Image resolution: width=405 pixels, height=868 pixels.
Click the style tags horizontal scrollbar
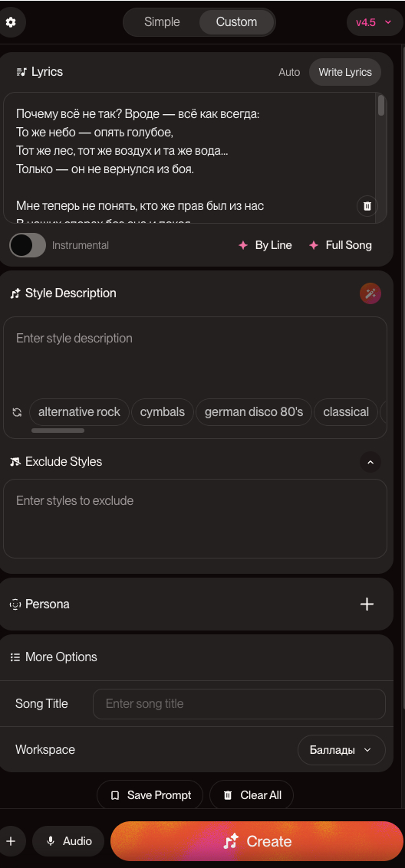(58, 430)
